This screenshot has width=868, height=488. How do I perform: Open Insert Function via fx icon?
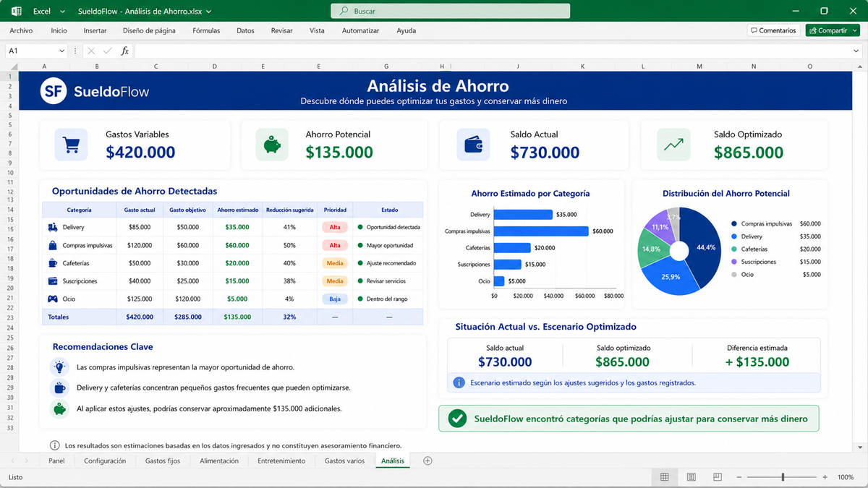coord(124,51)
